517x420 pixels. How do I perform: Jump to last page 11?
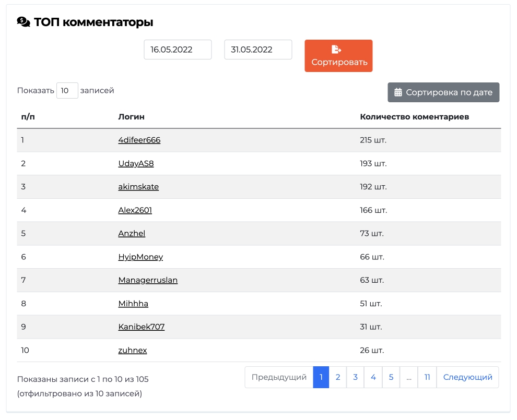pyautogui.click(x=427, y=377)
